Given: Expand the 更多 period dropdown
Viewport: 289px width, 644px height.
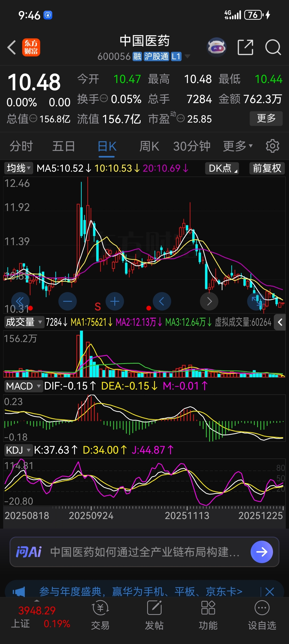Looking at the screenshot, I should click(238, 146).
